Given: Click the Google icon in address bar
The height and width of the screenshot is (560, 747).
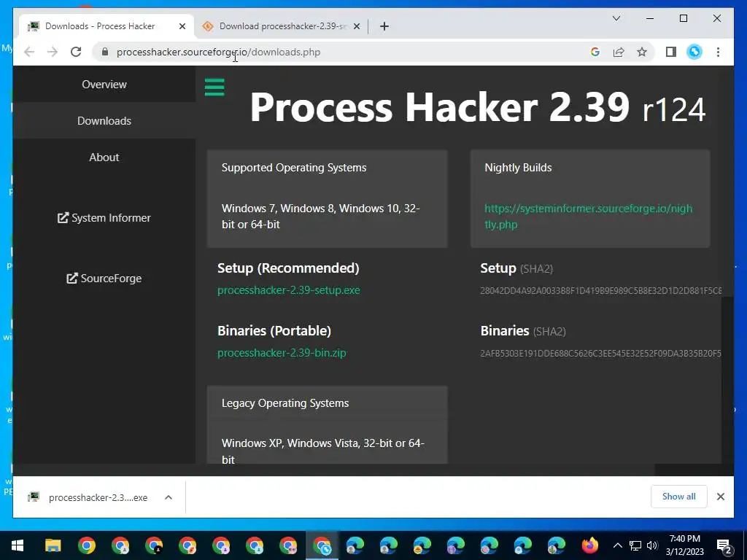Looking at the screenshot, I should pyautogui.click(x=595, y=52).
